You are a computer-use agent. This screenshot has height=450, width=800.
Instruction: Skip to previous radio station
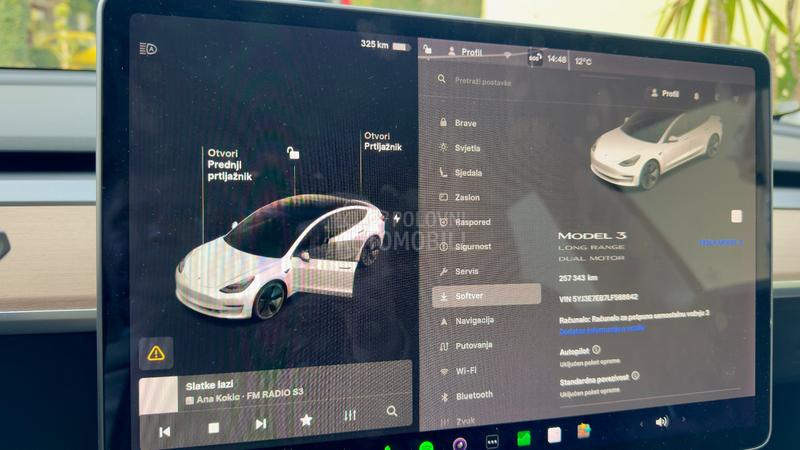pyautogui.click(x=164, y=432)
